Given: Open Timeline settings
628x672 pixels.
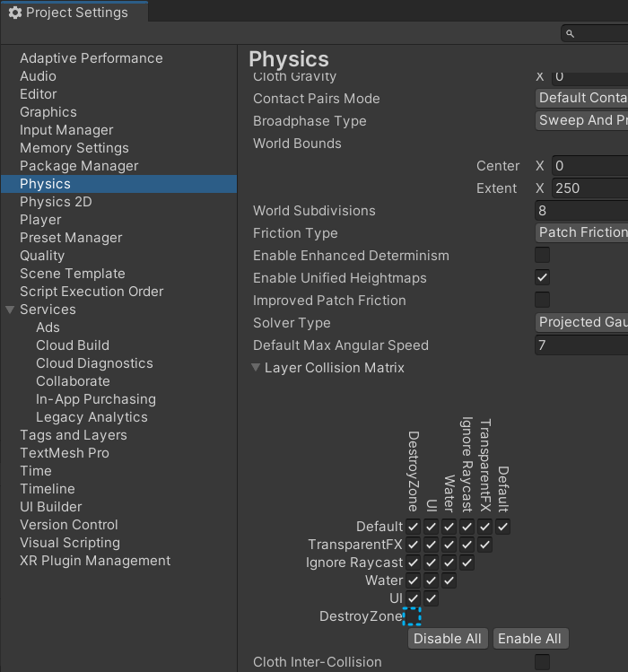Looking at the screenshot, I should (48, 490).
